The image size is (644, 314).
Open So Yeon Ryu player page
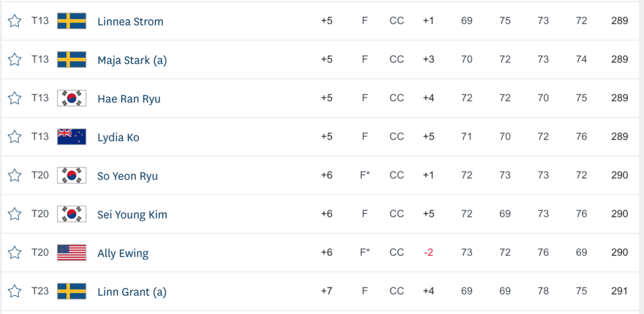[127, 176]
